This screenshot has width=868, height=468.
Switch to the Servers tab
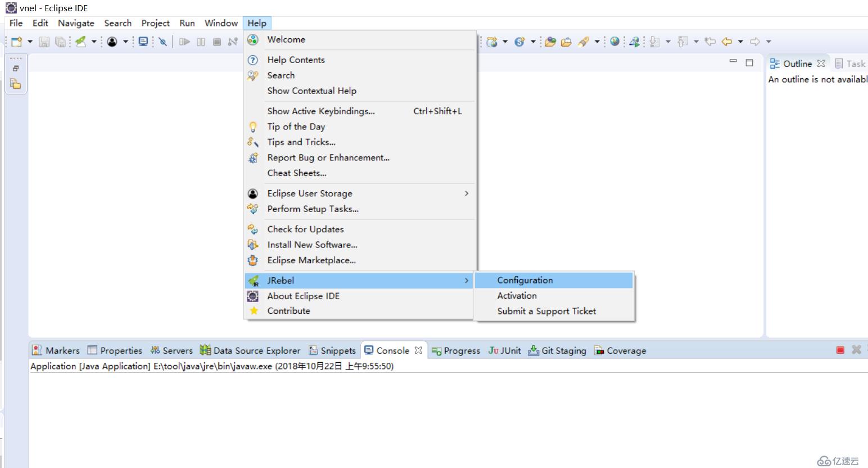(x=171, y=350)
